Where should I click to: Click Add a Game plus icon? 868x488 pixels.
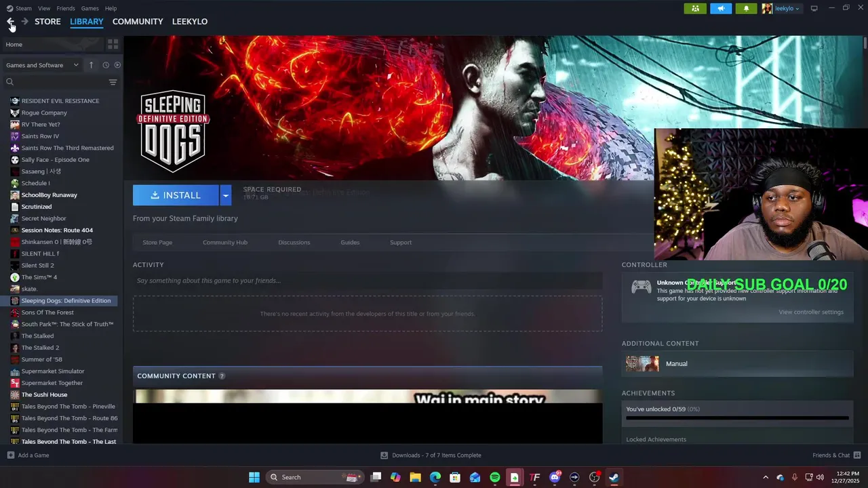(x=10, y=455)
